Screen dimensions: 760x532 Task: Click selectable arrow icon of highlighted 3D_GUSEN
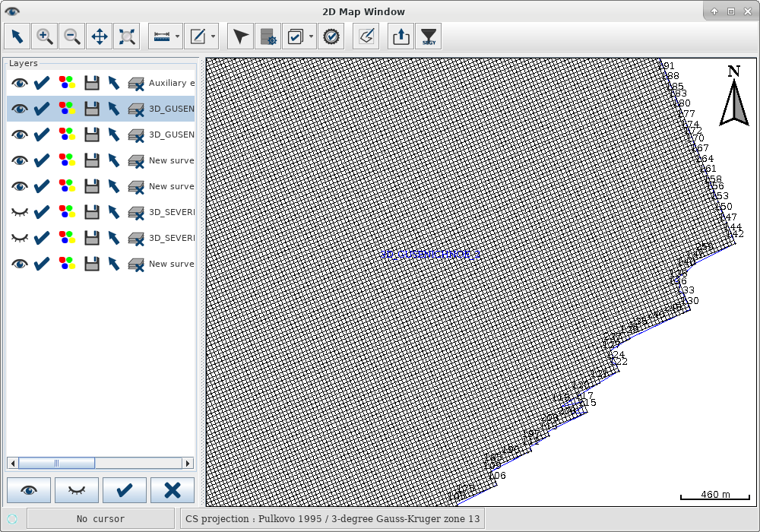tap(113, 109)
